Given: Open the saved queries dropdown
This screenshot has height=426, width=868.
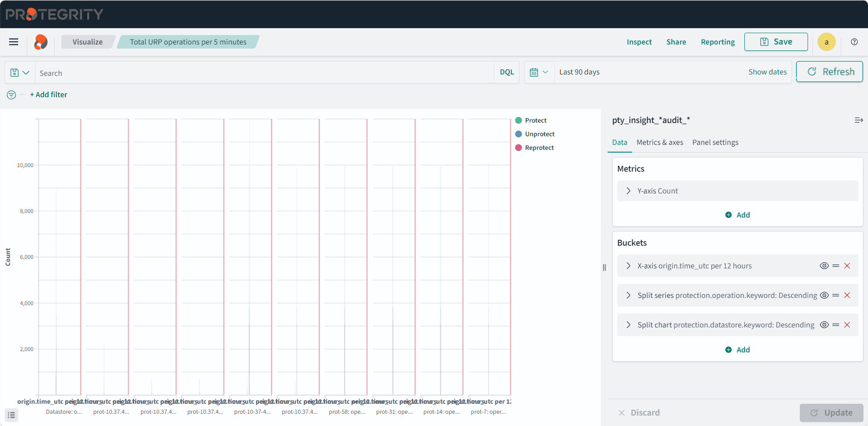Looking at the screenshot, I should coord(20,73).
